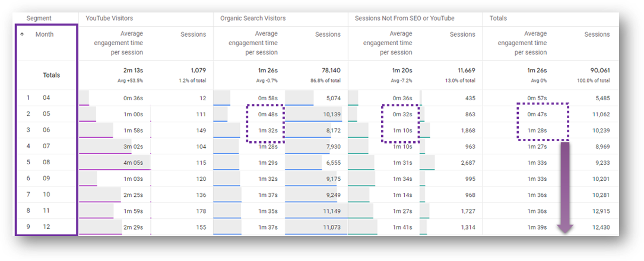Click the sort arrow beside Month
The image size is (644, 261).
(x=22, y=34)
